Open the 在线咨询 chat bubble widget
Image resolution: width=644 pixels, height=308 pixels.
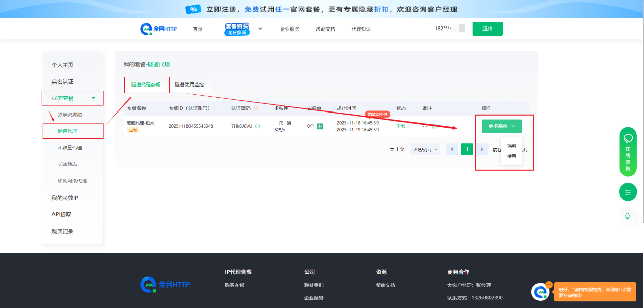[x=628, y=151]
